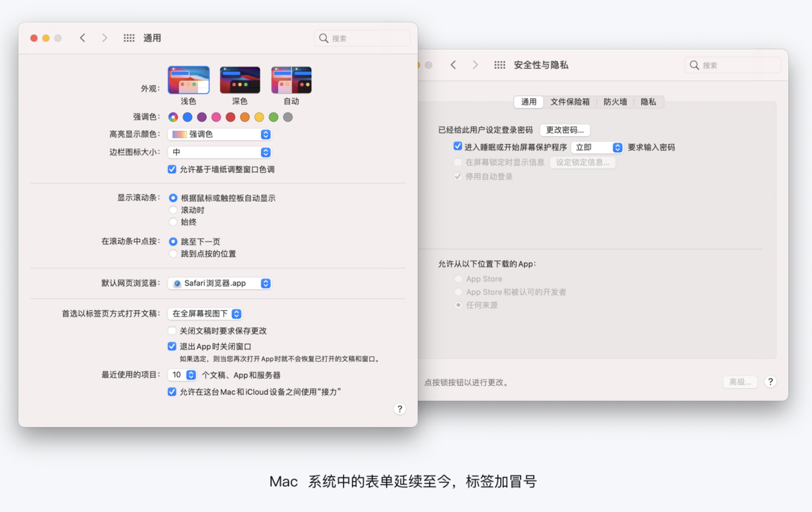Click the 更改密码... button
Viewport: 812px width, 512px height.
pos(565,130)
